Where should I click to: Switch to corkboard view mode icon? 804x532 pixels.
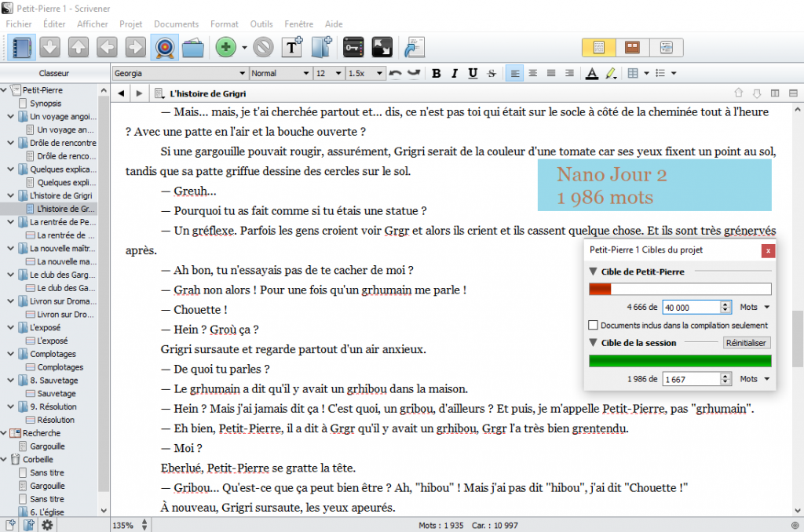[632, 48]
